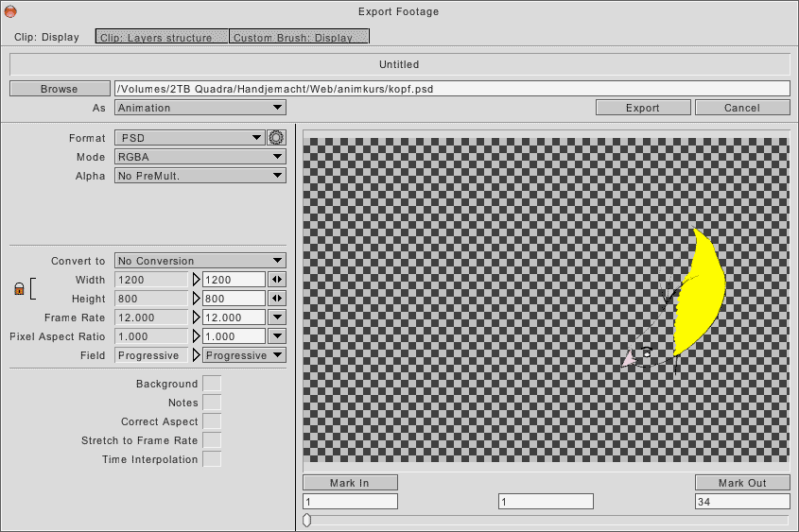This screenshot has width=799, height=532.
Task: Click the output Pixel Aspect Ratio field
Action: point(234,336)
